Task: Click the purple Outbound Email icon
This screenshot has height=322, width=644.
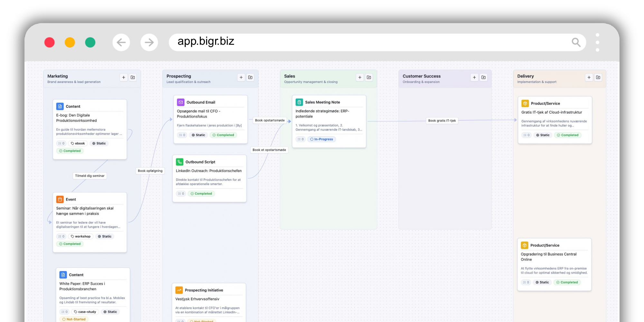Action: click(x=181, y=102)
